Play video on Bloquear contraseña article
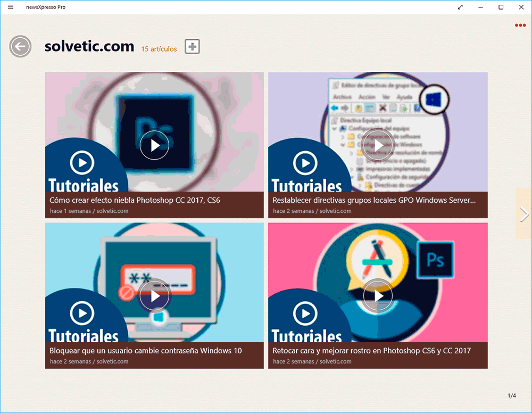Screen dimensions: 532x413 point(154,295)
